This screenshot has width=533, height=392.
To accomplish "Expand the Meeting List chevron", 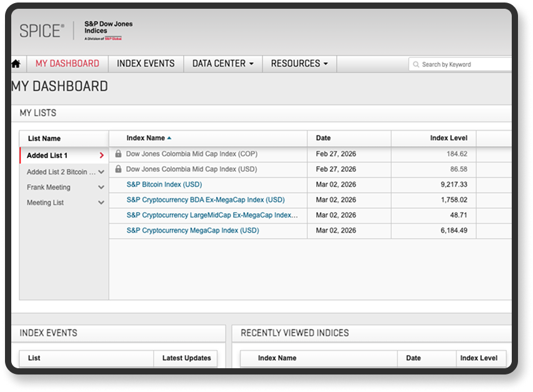I will click(101, 202).
